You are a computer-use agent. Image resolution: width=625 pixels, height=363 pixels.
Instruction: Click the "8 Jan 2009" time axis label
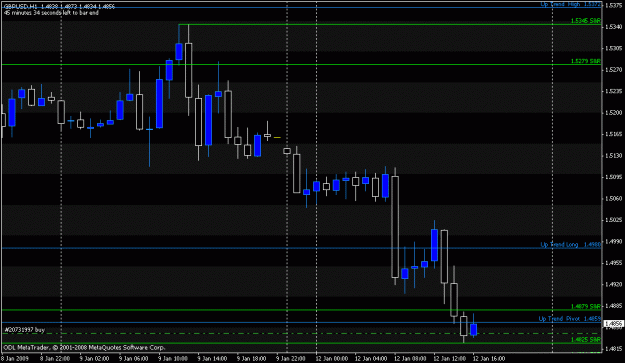click(14, 358)
